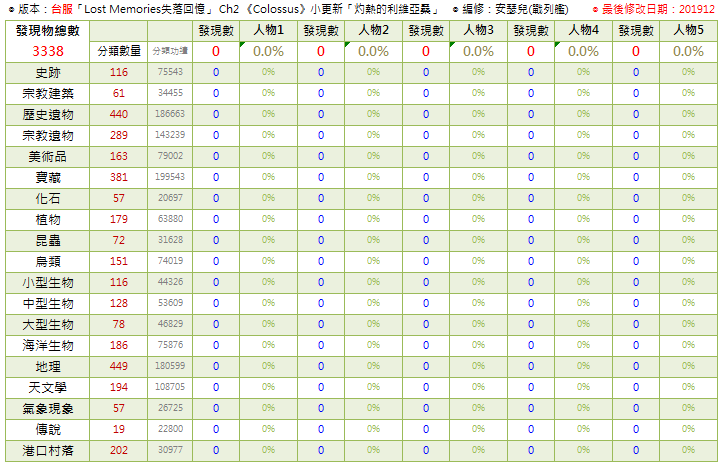Select the 小型生物 row label
Viewport: 722px width, 466px height.
tap(47, 283)
